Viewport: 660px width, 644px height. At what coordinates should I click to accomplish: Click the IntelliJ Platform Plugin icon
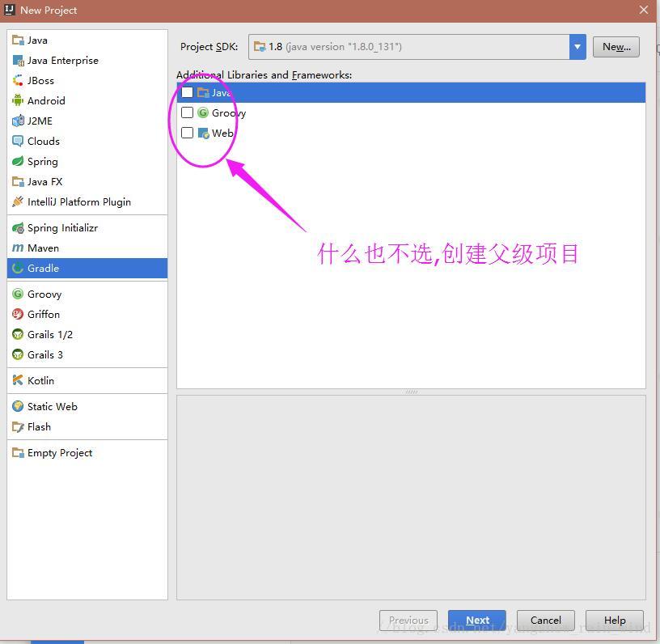tap(18, 201)
